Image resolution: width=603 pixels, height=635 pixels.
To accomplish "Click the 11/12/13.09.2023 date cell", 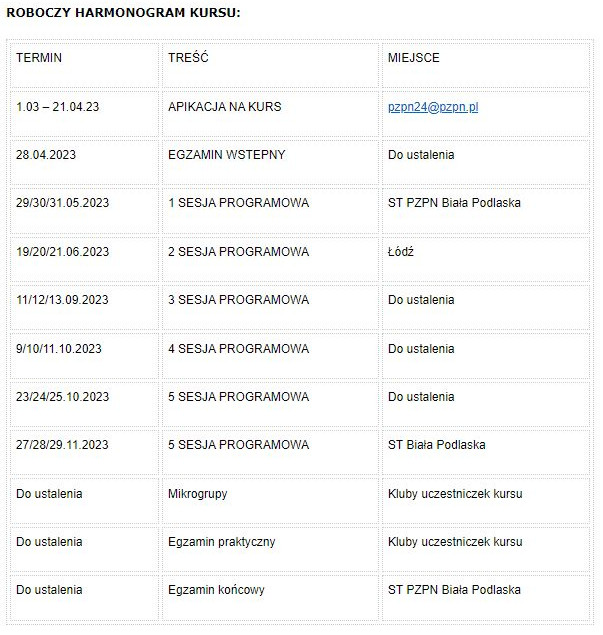I will coord(62,300).
